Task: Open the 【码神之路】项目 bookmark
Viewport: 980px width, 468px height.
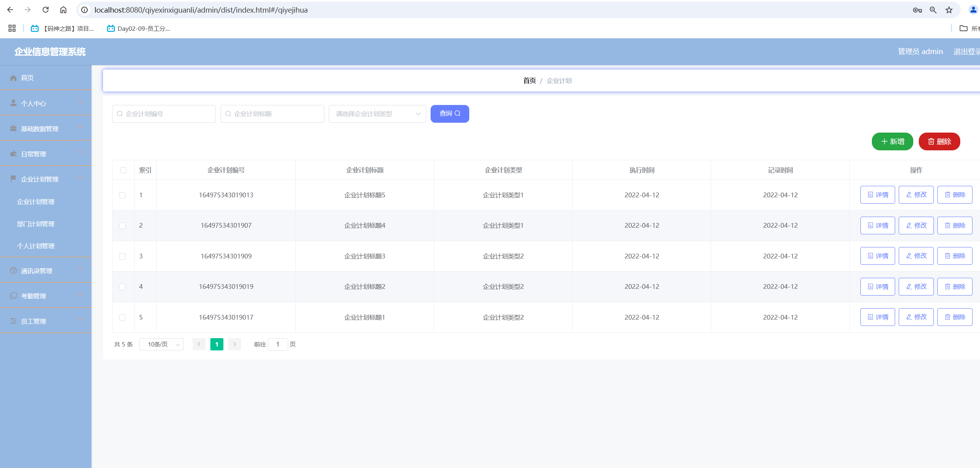Action: point(63,28)
